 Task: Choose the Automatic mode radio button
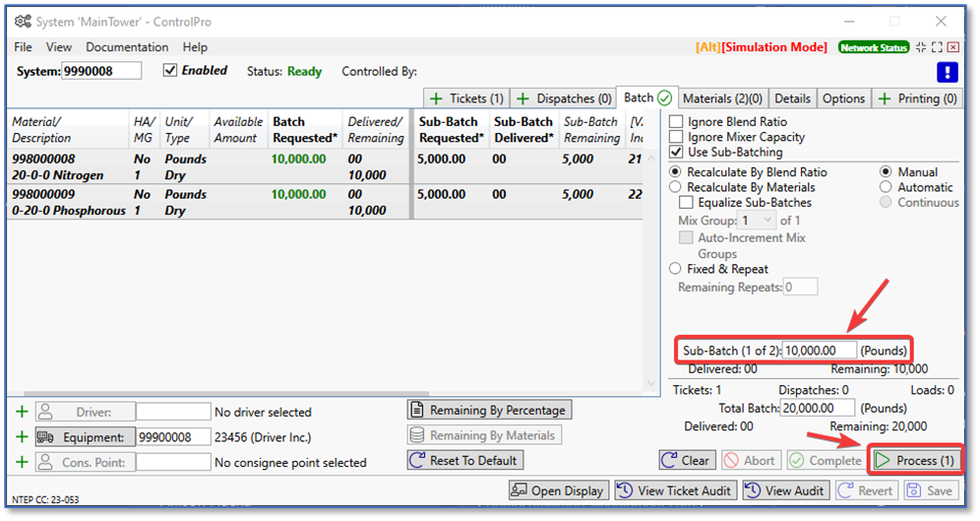click(x=887, y=187)
